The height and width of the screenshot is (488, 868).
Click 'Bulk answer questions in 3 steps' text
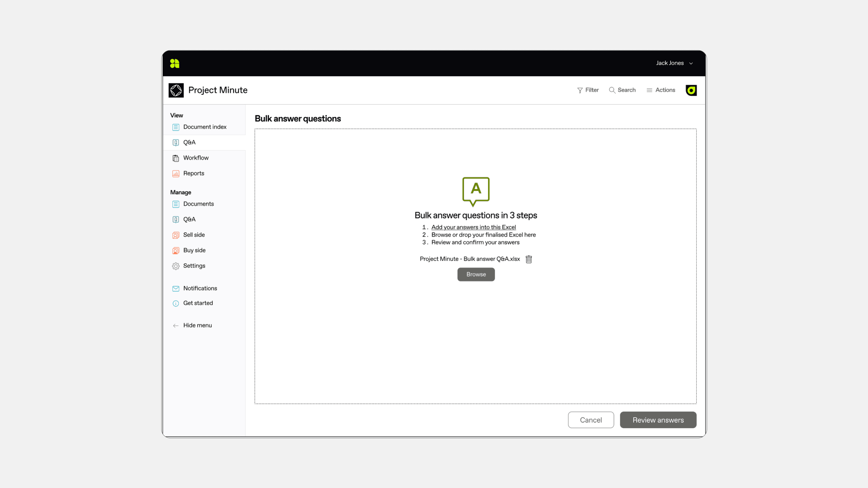[475, 216]
